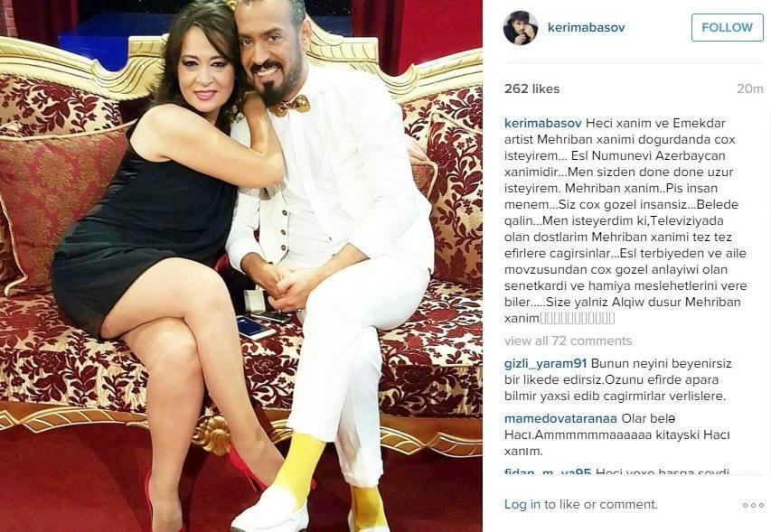Viewport: 771px width, 532px height.
Task: View the 262 likes list
Action: coord(532,89)
